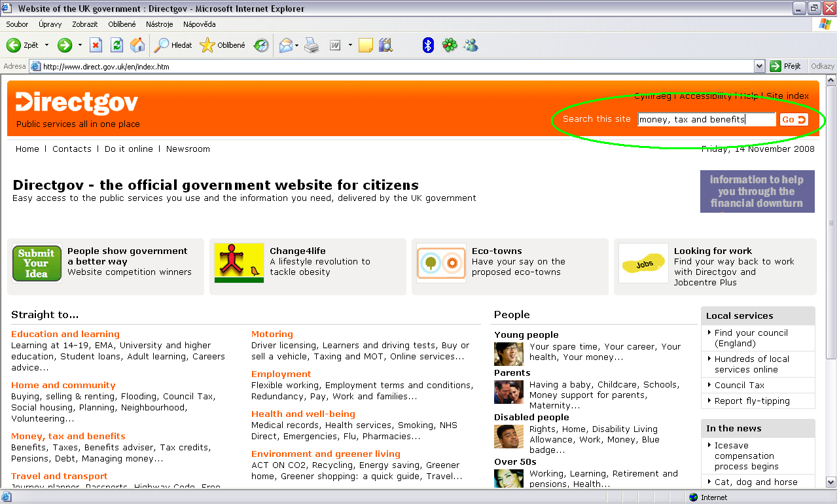Viewport: 839px width, 504px height.
Task: Click Find your council (England) link
Action: point(751,338)
